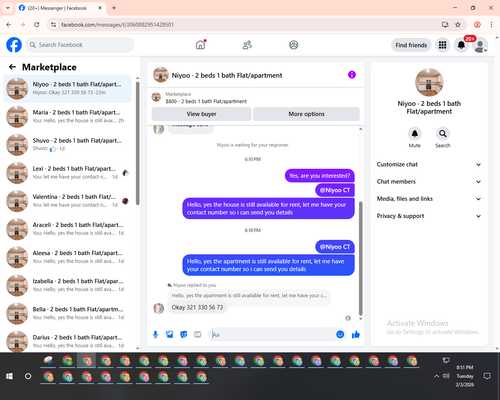
Task: Open Maria conversation in the list
Action: coord(68,117)
